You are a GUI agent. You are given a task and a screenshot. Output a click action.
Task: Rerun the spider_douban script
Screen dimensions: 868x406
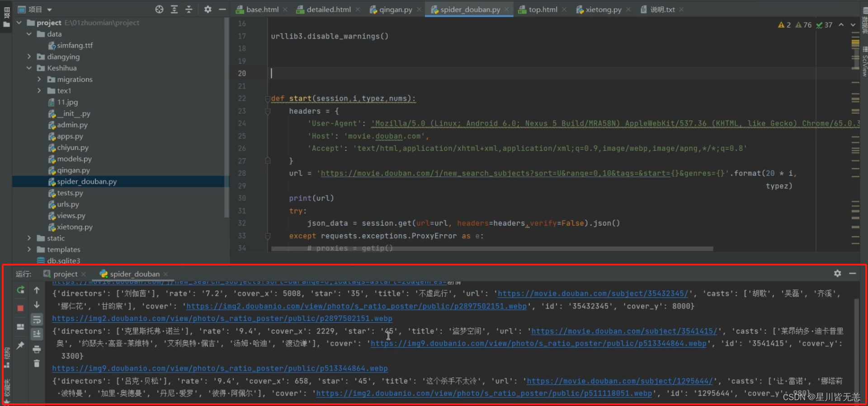(20, 290)
